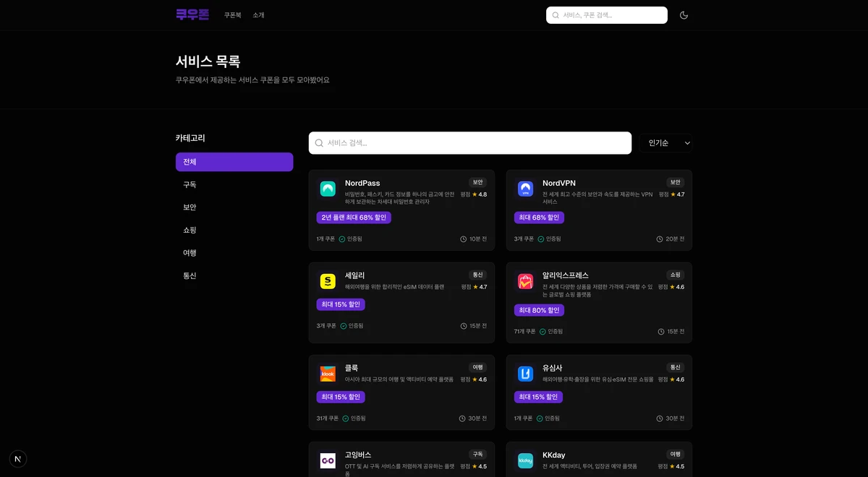868x477 pixels.
Task: Click 세일리 최대 15% 할인 badge
Action: [341, 304]
